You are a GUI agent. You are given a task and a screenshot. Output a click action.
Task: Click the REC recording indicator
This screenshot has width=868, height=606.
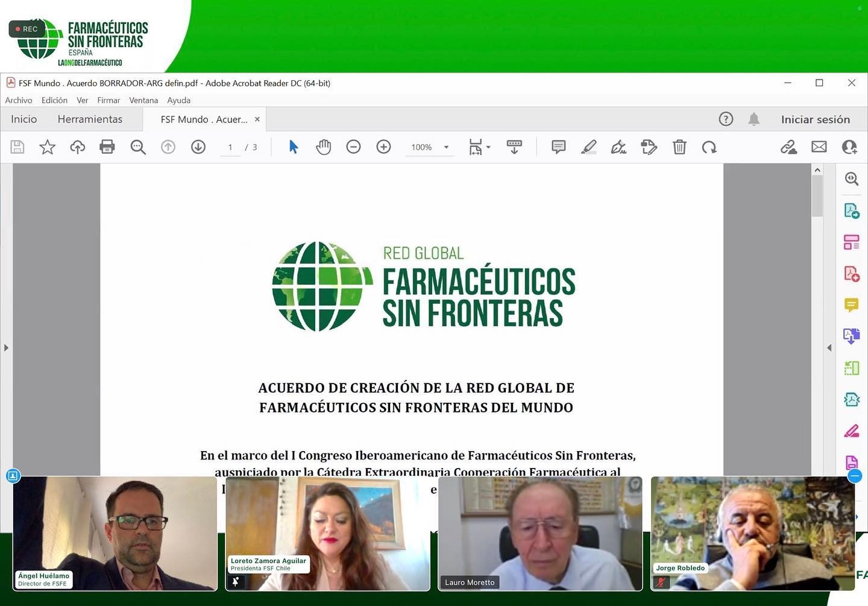tap(27, 29)
